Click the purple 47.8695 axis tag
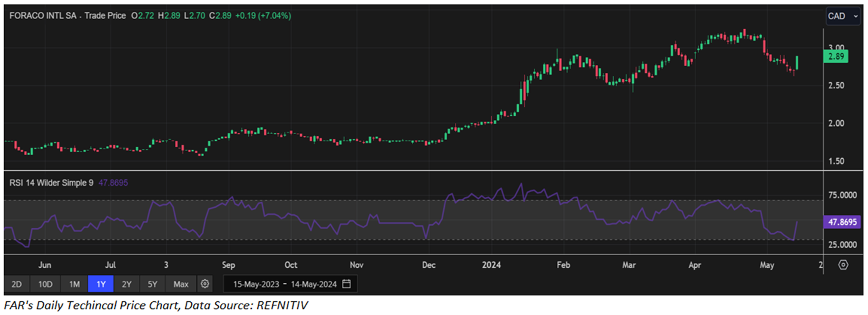868x315 pixels. click(842, 222)
